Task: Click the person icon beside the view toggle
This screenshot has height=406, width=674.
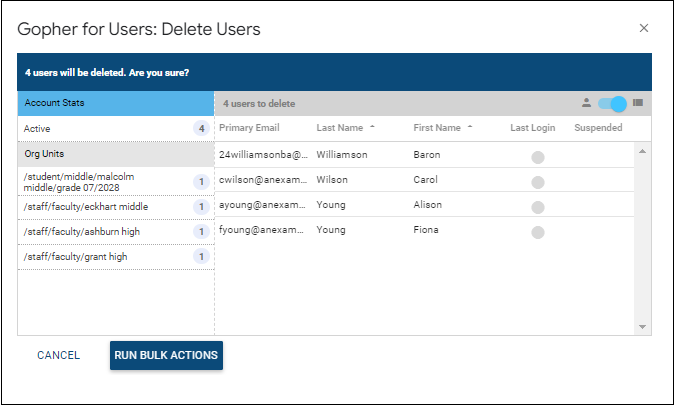Action: pos(586,103)
